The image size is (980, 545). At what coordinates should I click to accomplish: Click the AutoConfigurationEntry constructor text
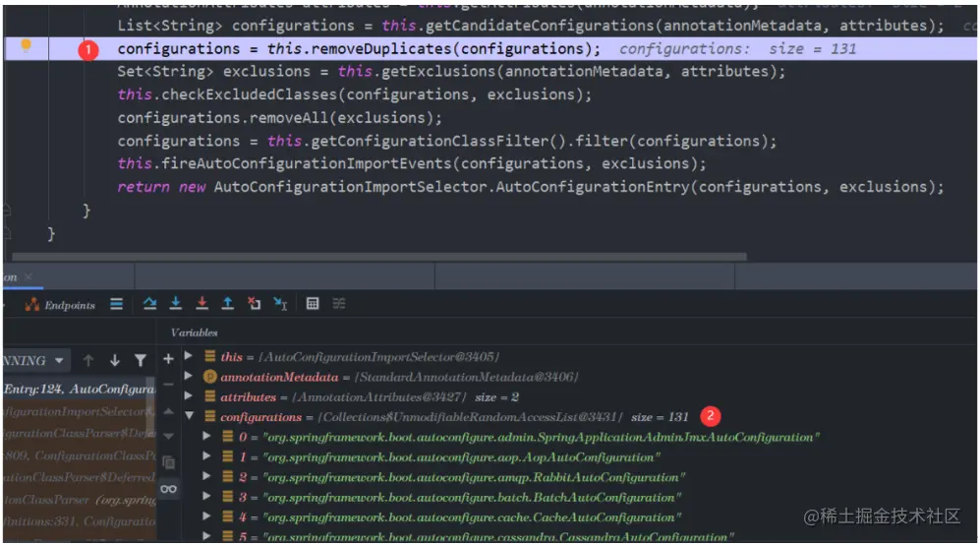point(592,187)
